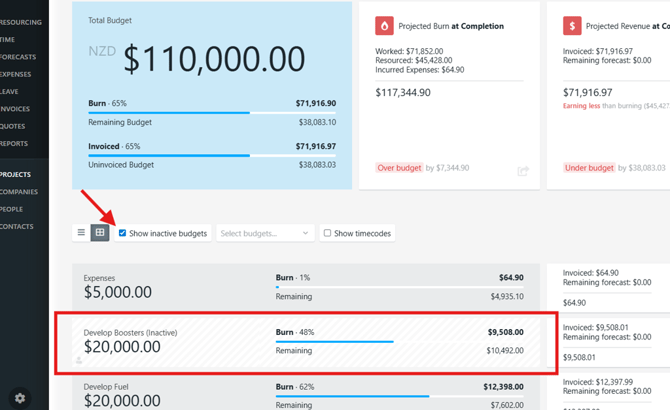Open Reports section in sidebar
670x410 pixels.
click(14, 143)
